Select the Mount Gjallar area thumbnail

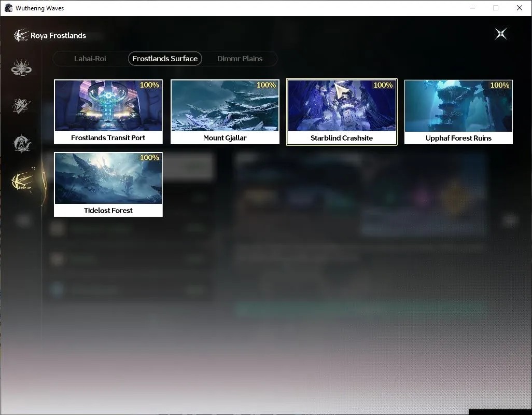coord(225,105)
